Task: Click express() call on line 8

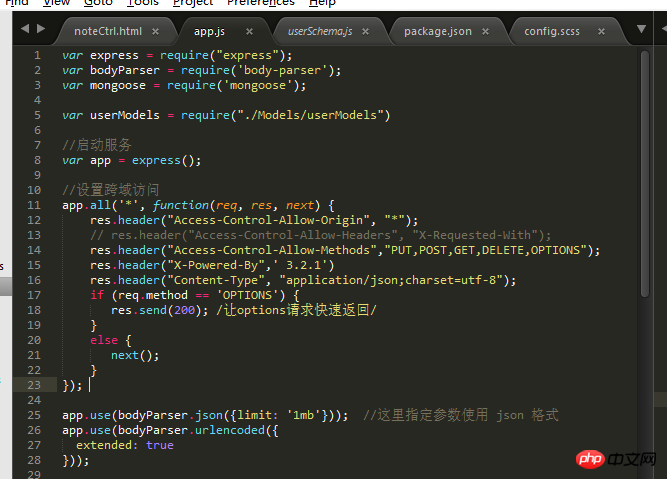Action: pos(163,160)
